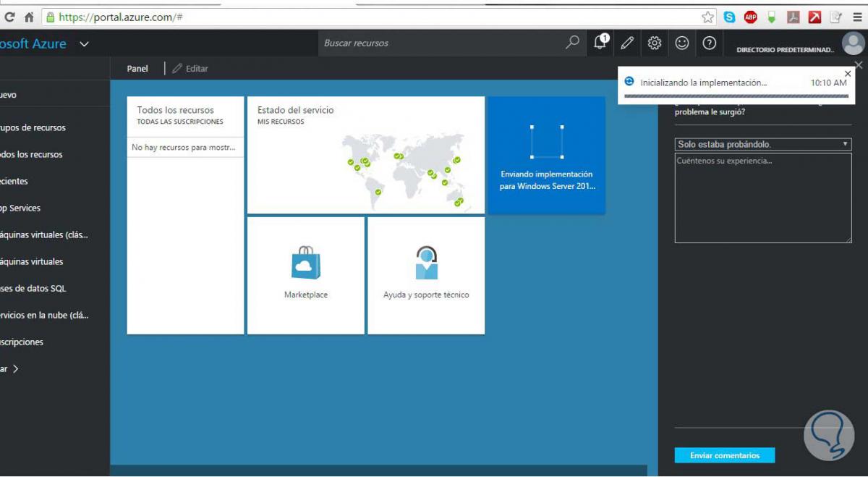Open the Skype browser extension
The width and height of the screenshot is (868, 477).
coord(729,17)
